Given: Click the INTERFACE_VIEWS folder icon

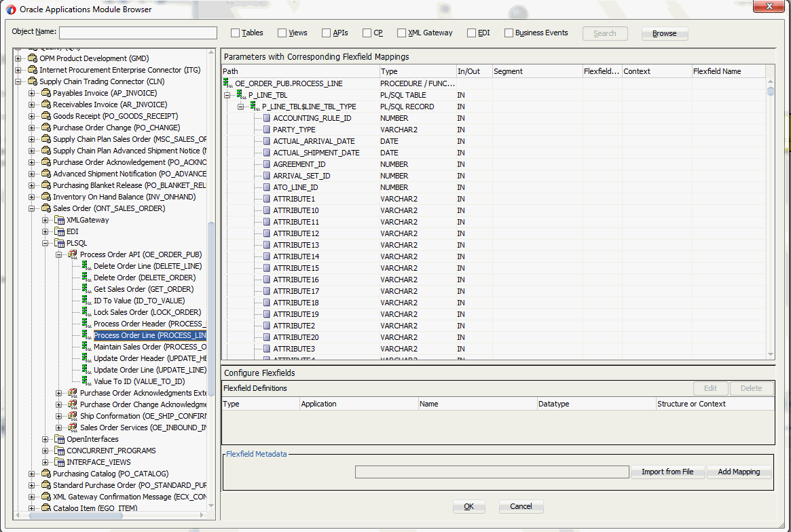Looking at the screenshot, I should 60,462.
